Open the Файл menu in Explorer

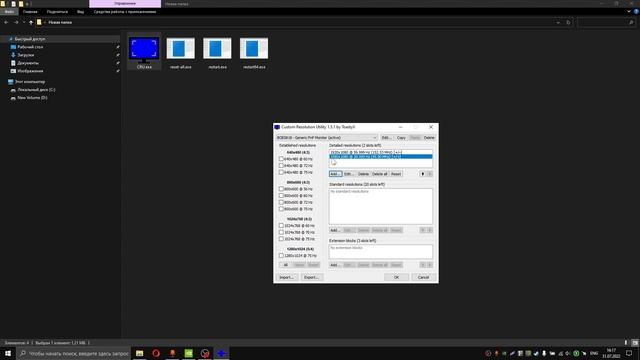coord(9,12)
